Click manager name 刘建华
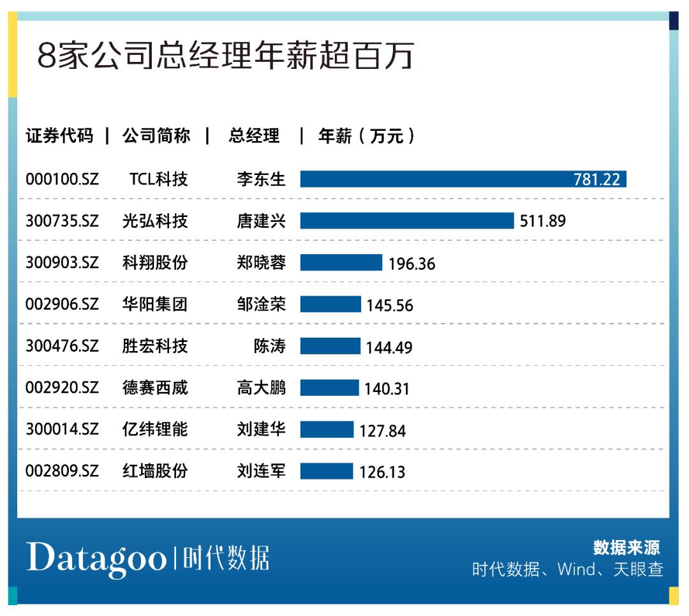The image size is (689, 616). pos(262,429)
